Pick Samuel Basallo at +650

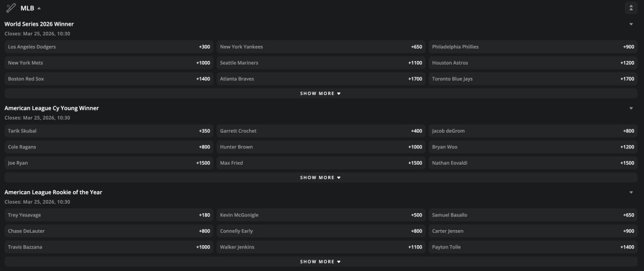click(x=533, y=215)
